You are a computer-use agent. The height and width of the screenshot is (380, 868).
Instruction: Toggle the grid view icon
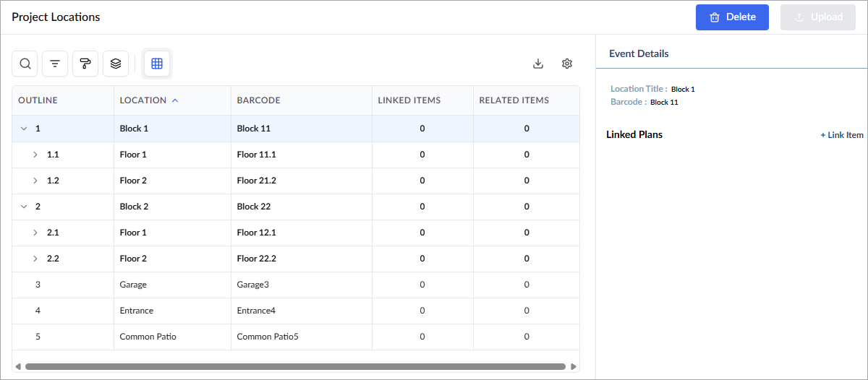157,64
